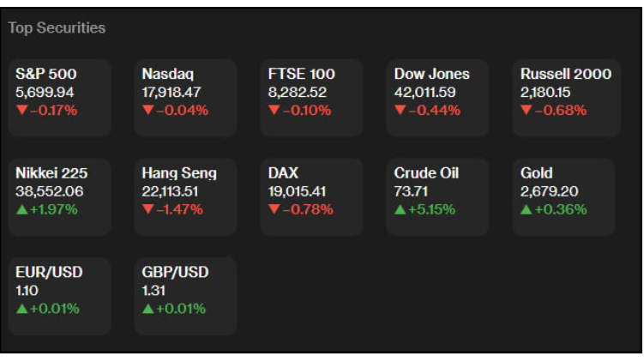Open the GBP/USD currency card
644x362 pixels.
pos(185,296)
